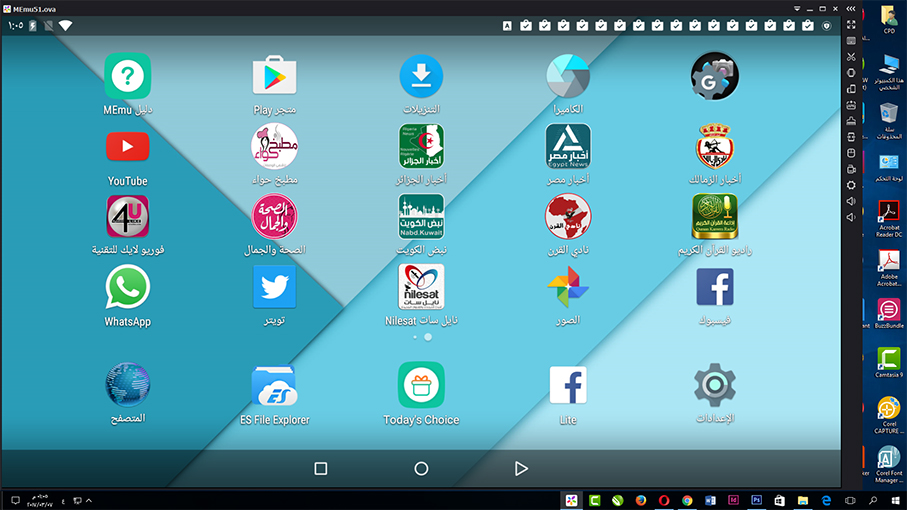The height and width of the screenshot is (510, 907).
Task: Open the نادي القرن app
Action: 568,217
